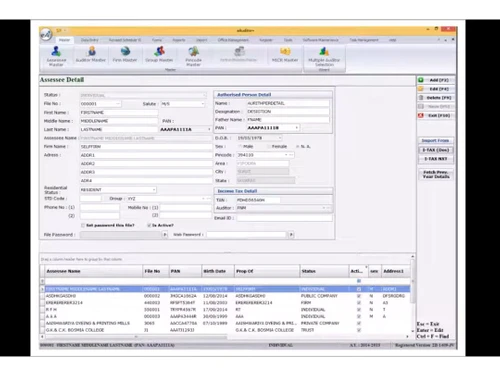The image size is (500, 375).
Task: Click the show button beside File Password
Action: (165, 235)
